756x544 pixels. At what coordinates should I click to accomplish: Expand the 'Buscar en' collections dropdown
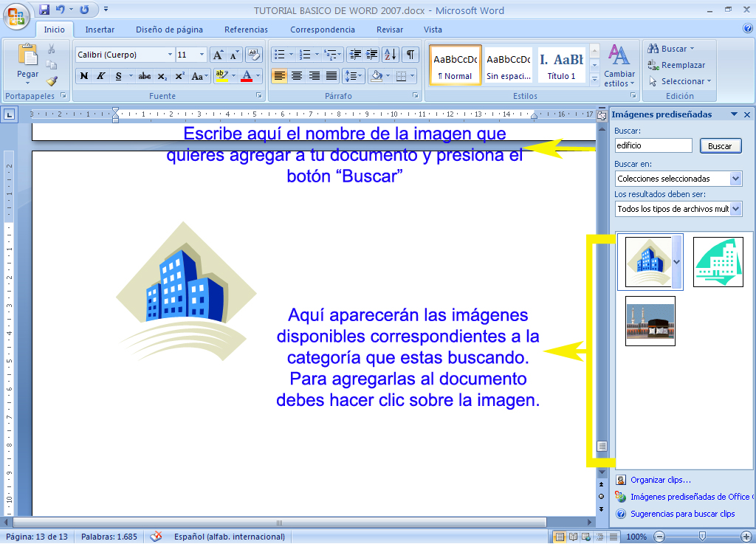click(x=737, y=178)
